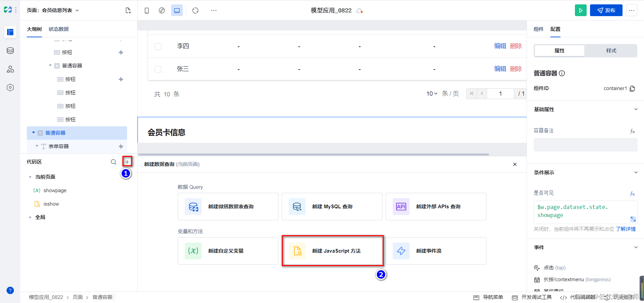The width and height of the screenshot is (644, 303).
Task: Click the fx icon for 是否可见
Action: pos(633,193)
